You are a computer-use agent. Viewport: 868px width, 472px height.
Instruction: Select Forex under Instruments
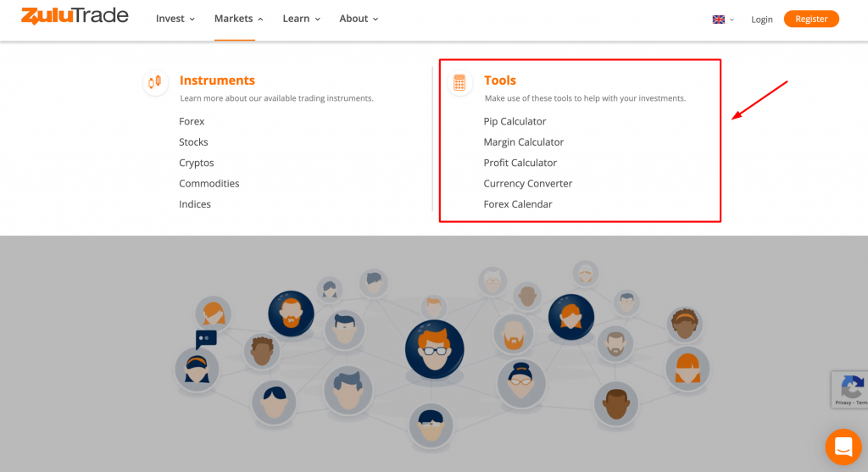[192, 121]
